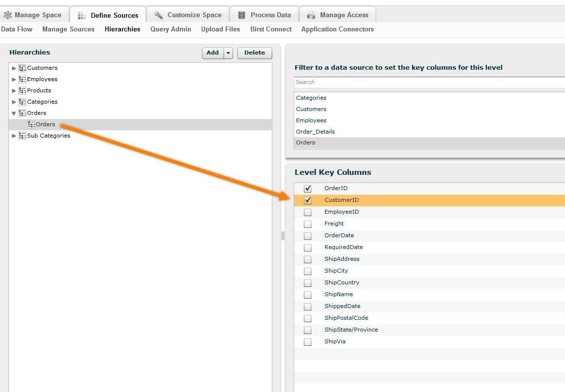Viewport: 565px width, 392px height.
Task: Check the ShipCity key column
Action: (x=307, y=271)
